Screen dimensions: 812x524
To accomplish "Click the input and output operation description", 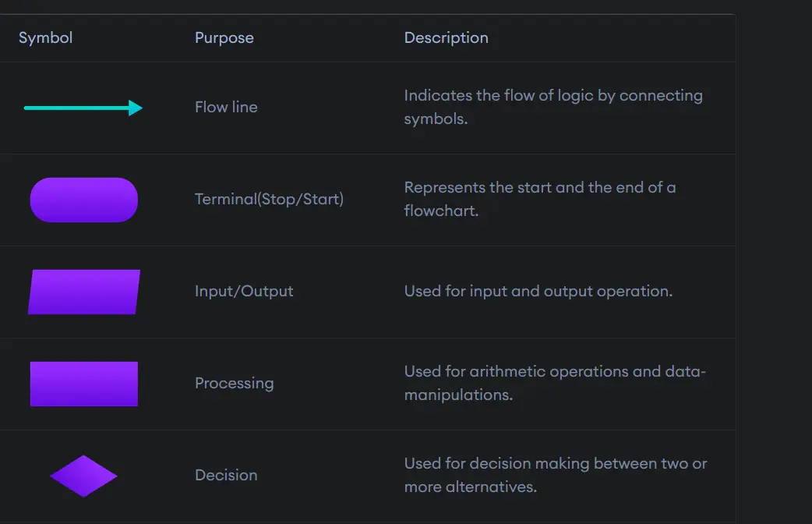I will point(538,291).
